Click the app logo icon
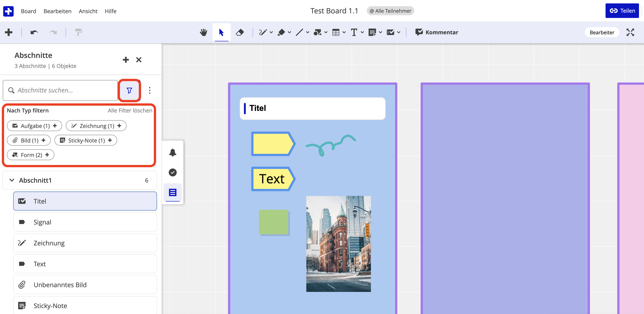This screenshot has width=644, height=314. [8, 11]
